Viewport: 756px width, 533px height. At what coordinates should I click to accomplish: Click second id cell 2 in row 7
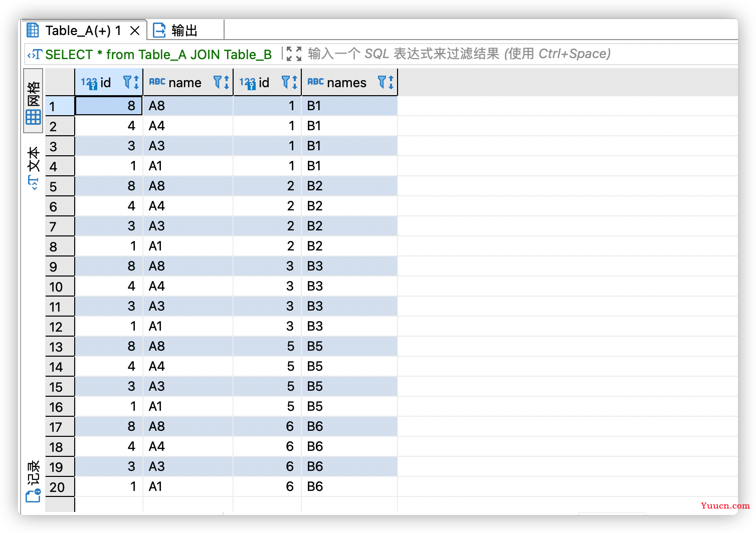(267, 226)
